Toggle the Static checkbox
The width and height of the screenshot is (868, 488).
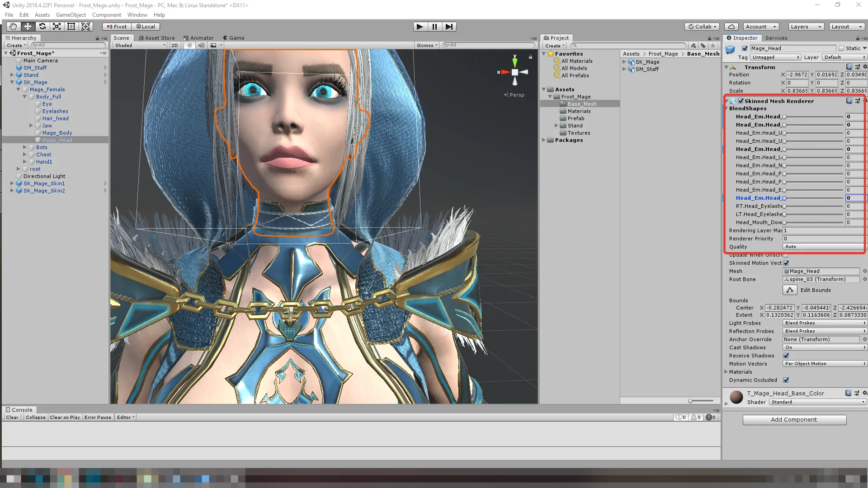coord(841,48)
